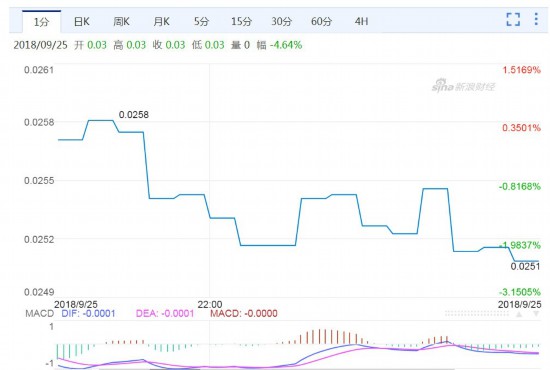Select the 4H interval tab

(361, 22)
